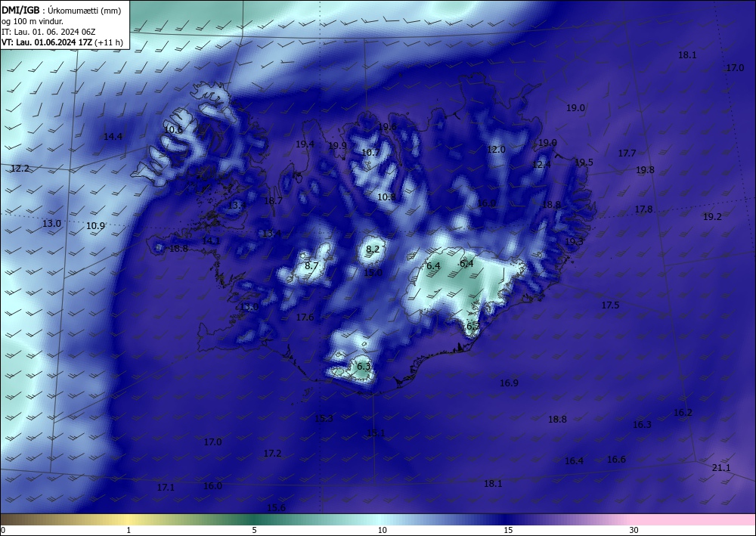The image size is (756, 536).
Task: Click the 15.1 value on the map
Action: pyautogui.click(x=376, y=433)
